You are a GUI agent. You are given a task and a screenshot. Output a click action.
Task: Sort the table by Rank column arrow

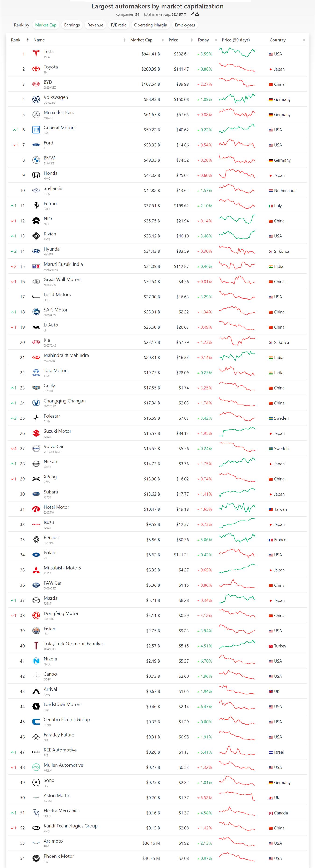point(27,40)
